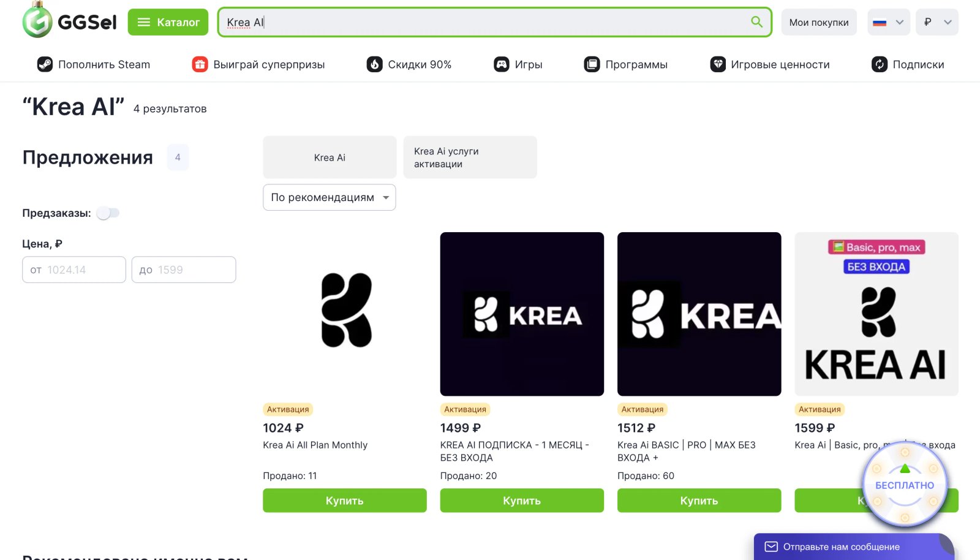Open the Russian flag language dropdown
The width and height of the screenshot is (980, 560).
coord(888,22)
